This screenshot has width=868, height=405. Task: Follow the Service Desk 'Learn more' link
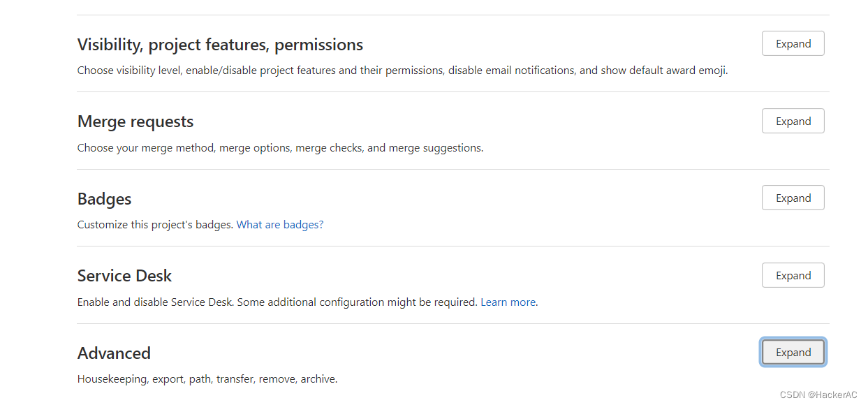coord(508,302)
